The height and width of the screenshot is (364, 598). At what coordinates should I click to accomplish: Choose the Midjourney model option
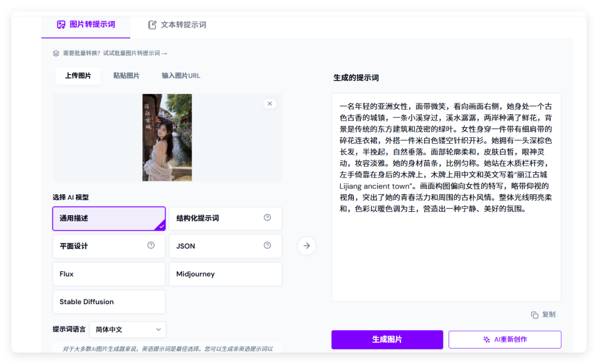pos(225,274)
